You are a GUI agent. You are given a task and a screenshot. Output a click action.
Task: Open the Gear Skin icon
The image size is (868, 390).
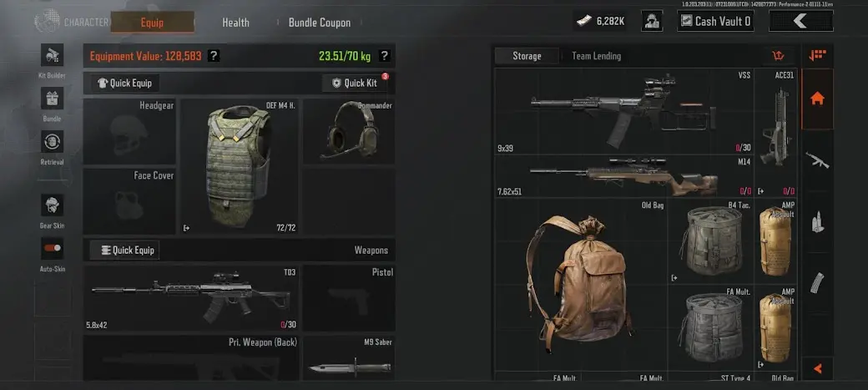pyautogui.click(x=52, y=205)
